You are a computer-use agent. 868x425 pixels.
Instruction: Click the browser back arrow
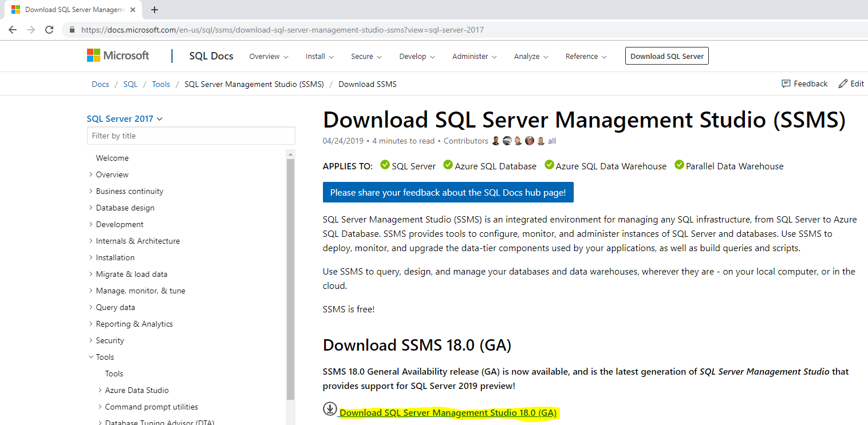[x=13, y=30]
